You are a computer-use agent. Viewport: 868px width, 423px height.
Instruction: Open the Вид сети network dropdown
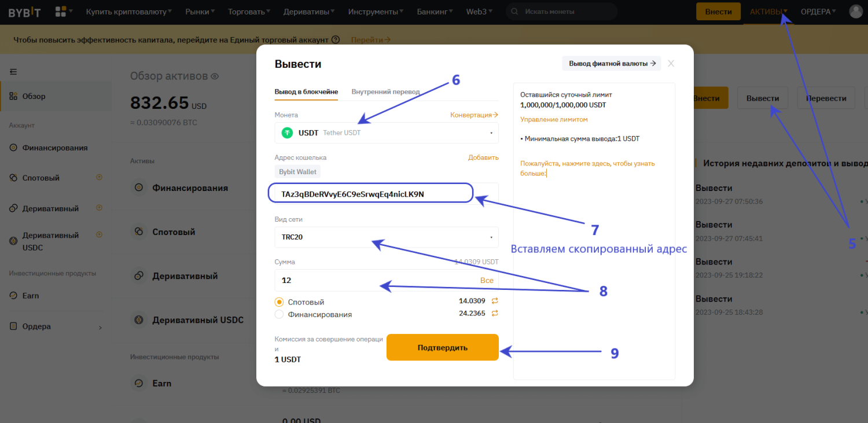pyautogui.click(x=387, y=237)
